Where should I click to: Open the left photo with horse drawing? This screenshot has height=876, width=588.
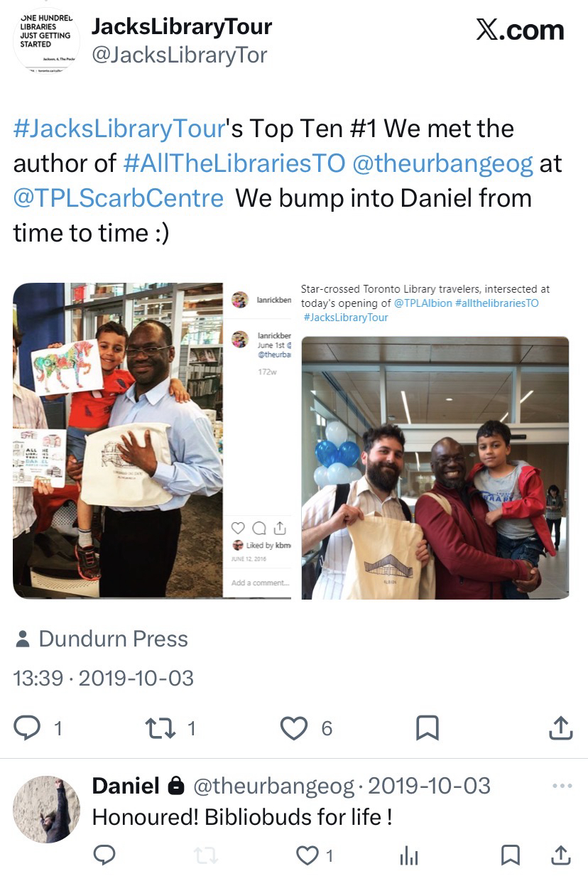point(152,440)
